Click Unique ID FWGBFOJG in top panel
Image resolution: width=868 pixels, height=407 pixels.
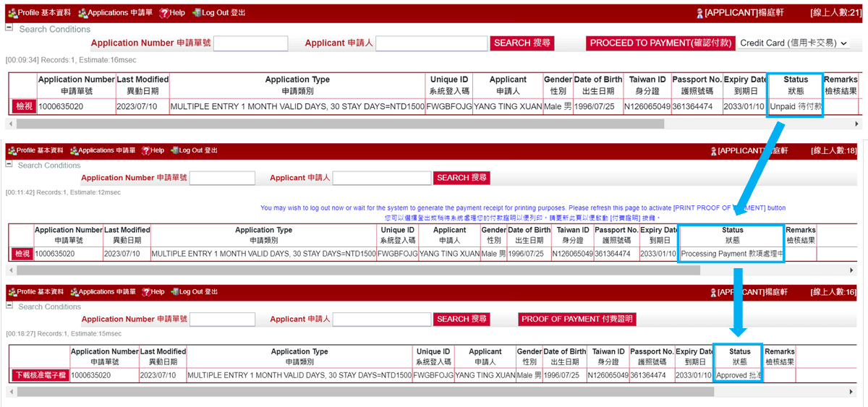449,107
